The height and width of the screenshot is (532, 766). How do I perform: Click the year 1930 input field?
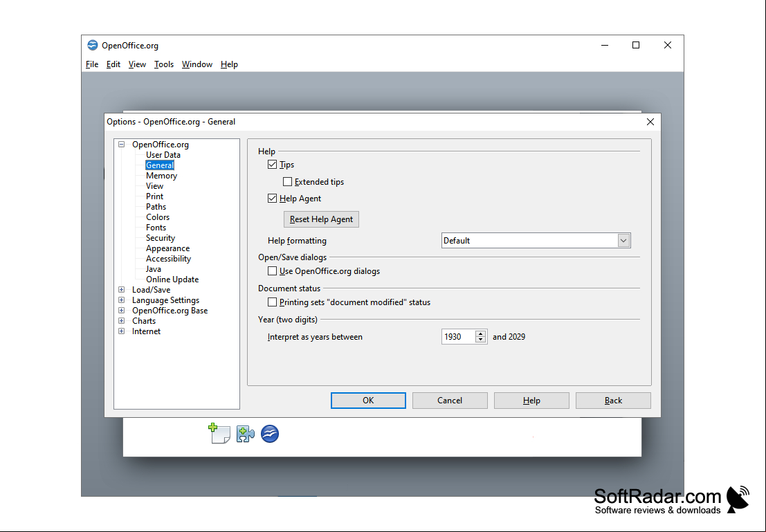click(458, 337)
